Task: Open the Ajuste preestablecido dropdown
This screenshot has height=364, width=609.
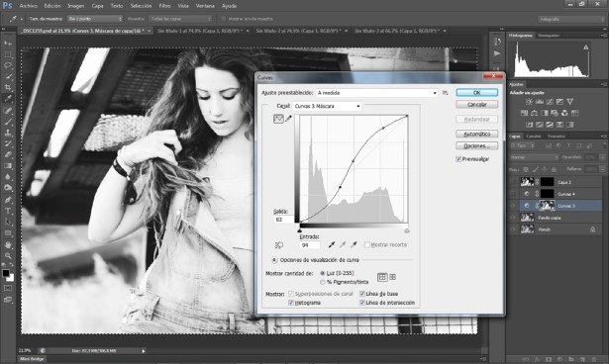Action: click(377, 93)
